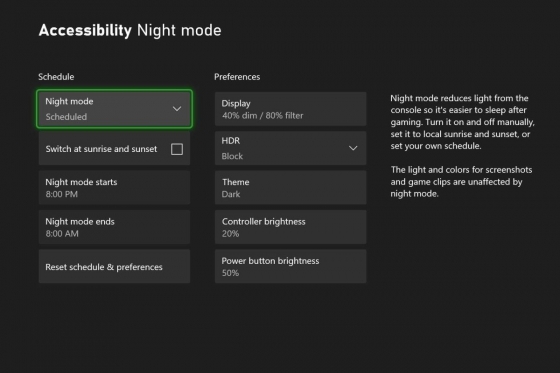560x373 pixels.
Task: Click Reset schedule & preferences
Action: pyautogui.click(x=114, y=267)
